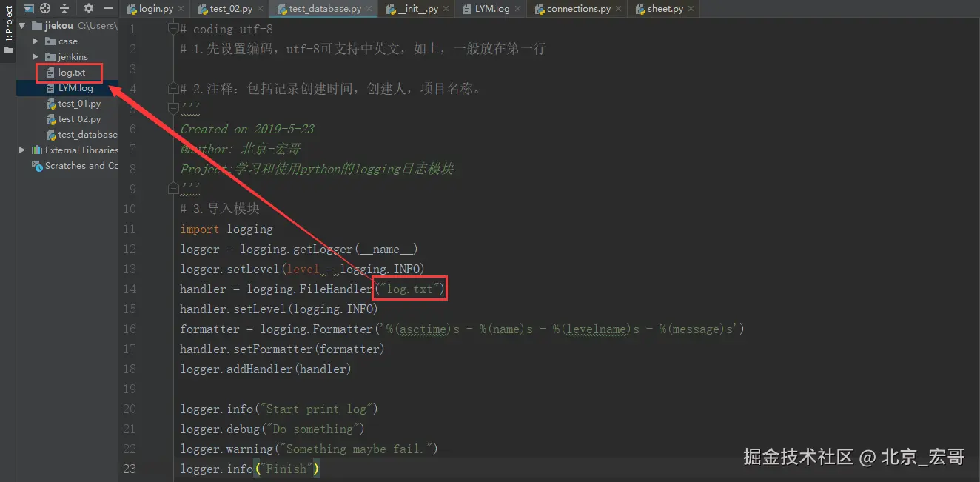Click the string "Finish" on line 23
The height and width of the screenshot is (482, 980).
click(286, 469)
